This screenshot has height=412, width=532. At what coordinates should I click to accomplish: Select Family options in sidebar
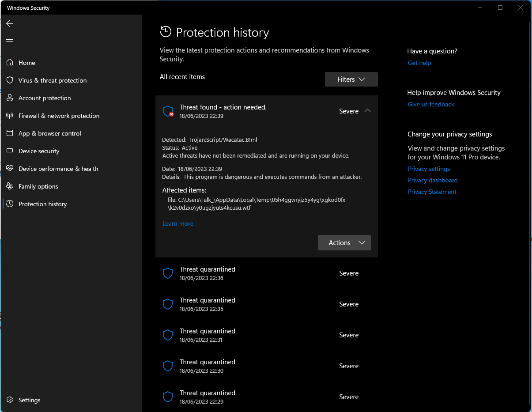pyautogui.click(x=38, y=186)
